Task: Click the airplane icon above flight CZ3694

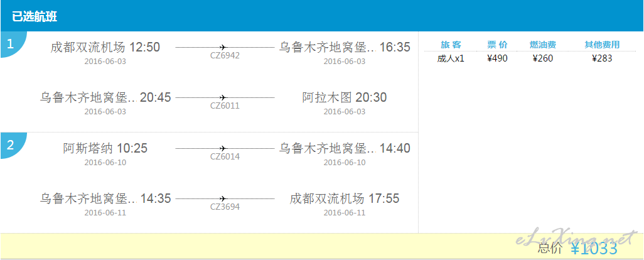Action: (x=224, y=199)
